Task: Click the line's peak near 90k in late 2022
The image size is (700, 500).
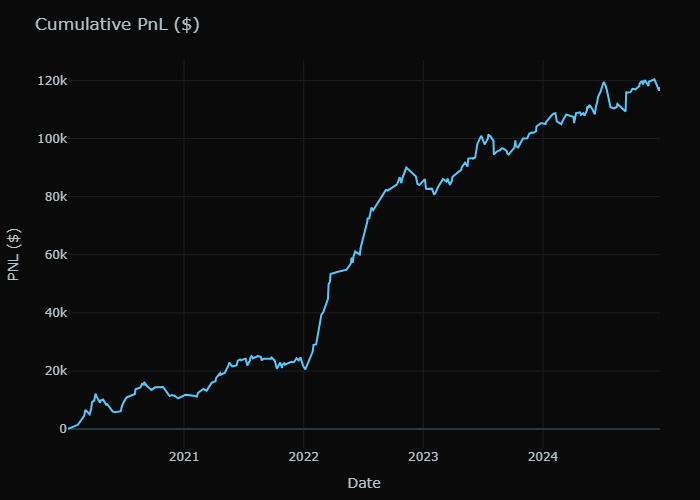Action: tap(406, 167)
